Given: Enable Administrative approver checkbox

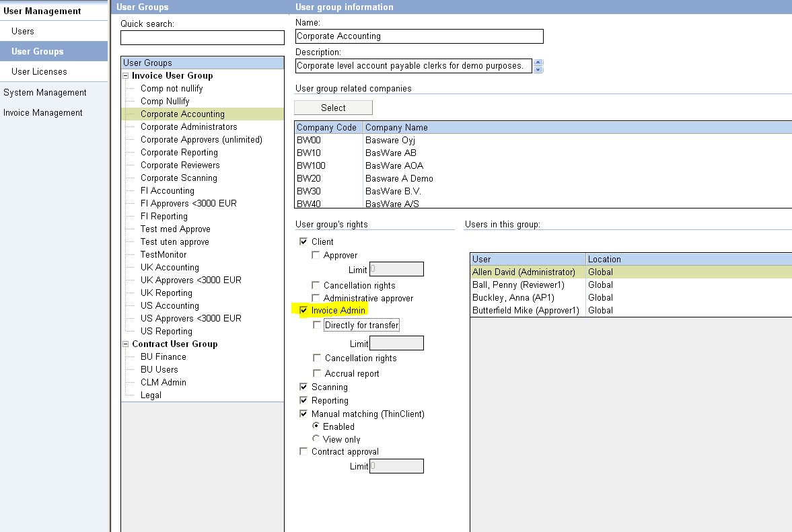Looking at the screenshot, I should [315, 298].
